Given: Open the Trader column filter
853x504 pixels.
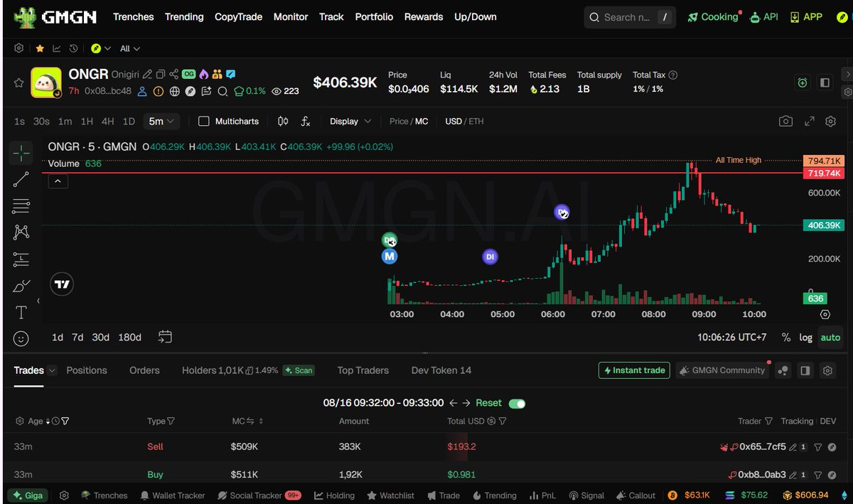Looking at the screenshot, I should 768,422.
